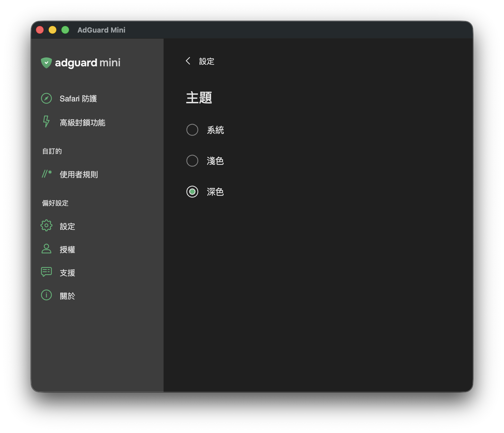Click the adguard mini wordmark

88,63
